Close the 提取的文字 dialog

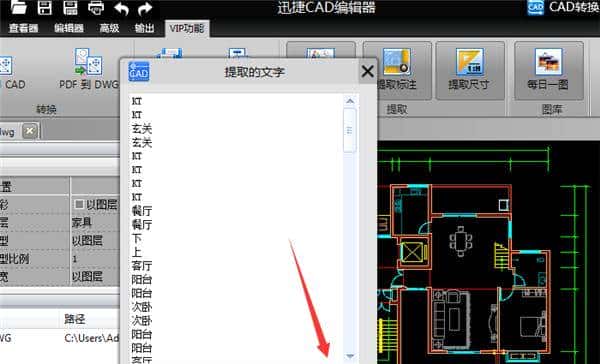point(367,71)
